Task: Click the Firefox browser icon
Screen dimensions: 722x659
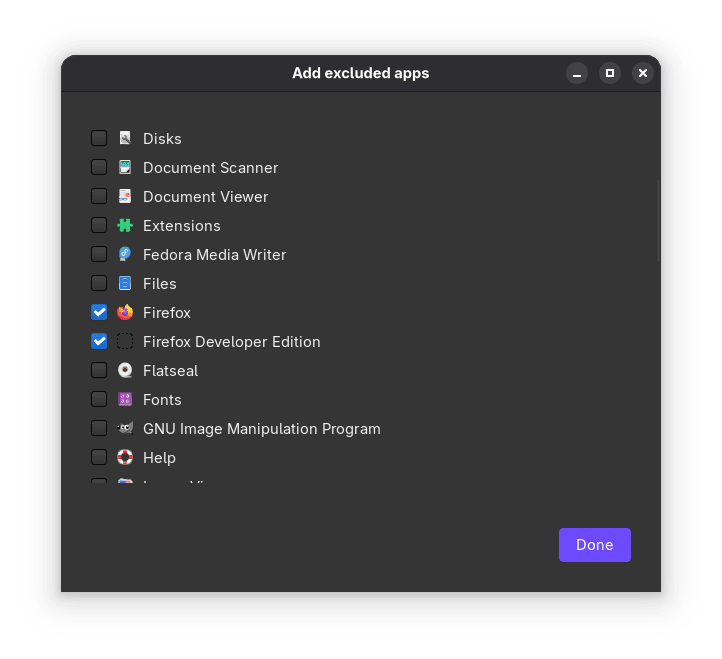Action: (x=125, y=312)
